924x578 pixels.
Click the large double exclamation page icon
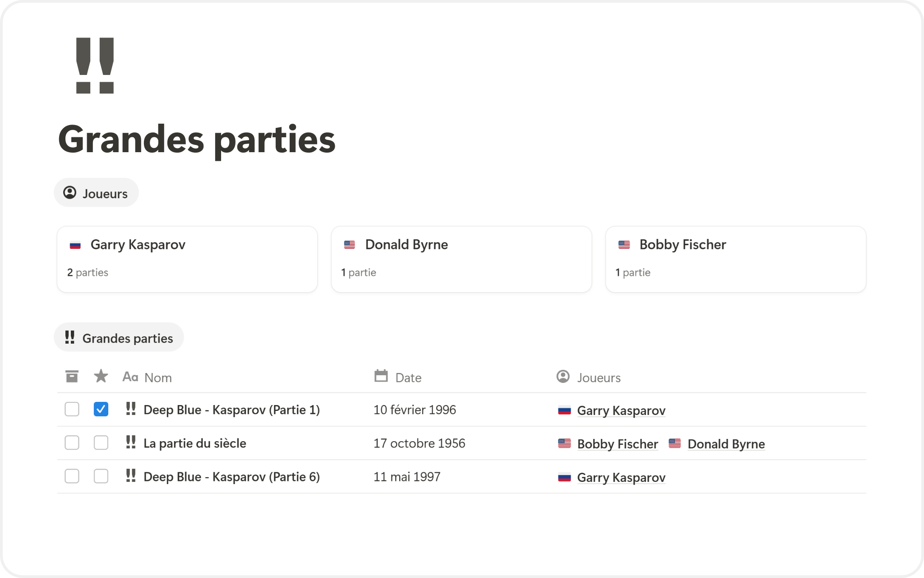pos(95,66)
